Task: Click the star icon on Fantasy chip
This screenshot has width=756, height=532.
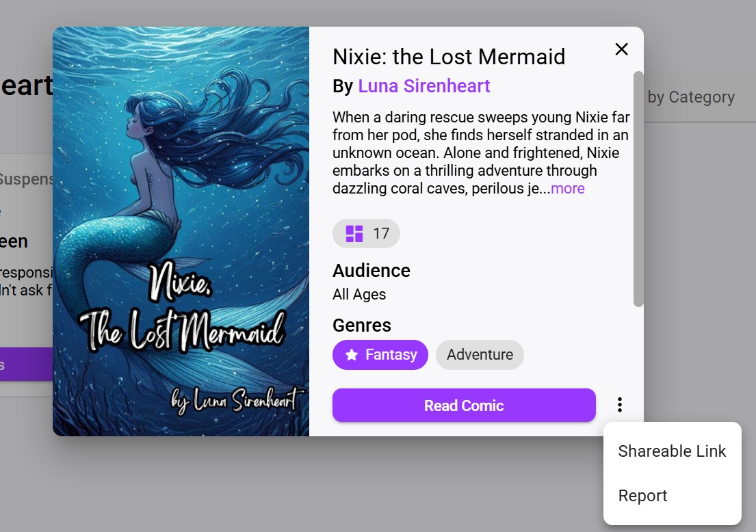Action: [x=352, y=355]
